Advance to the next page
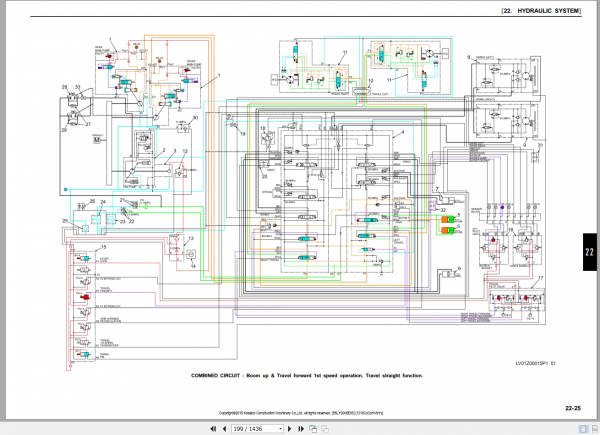600x435 pixels. click(x=290, y=429)
